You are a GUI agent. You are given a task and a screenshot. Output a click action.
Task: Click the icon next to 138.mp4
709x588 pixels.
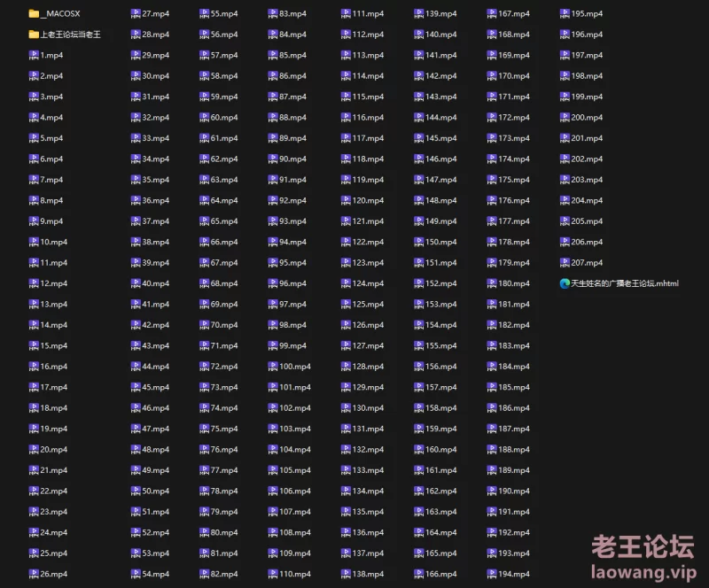pos(346,574)
